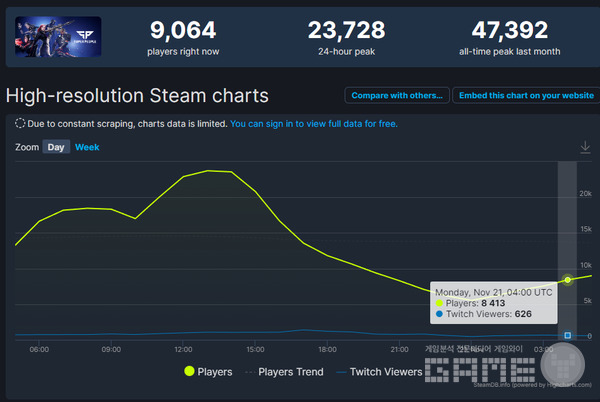Click the loading spinner icon beside scraping notice

20,124
